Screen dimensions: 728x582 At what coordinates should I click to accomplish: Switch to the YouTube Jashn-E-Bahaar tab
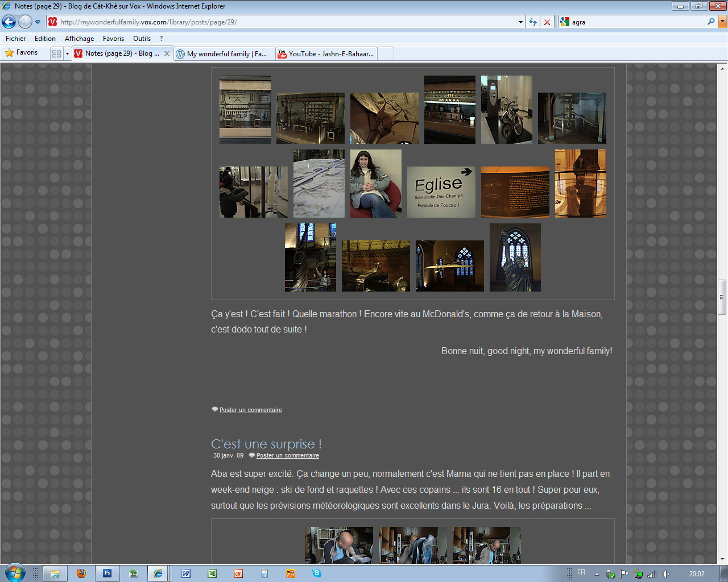pos(326,54)
